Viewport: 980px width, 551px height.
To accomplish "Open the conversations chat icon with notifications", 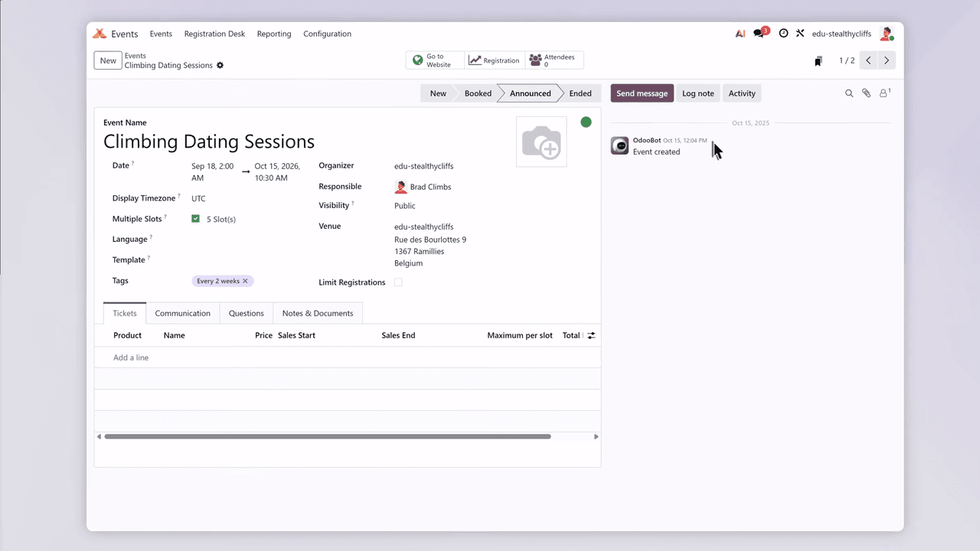I will tap(759, 34).
